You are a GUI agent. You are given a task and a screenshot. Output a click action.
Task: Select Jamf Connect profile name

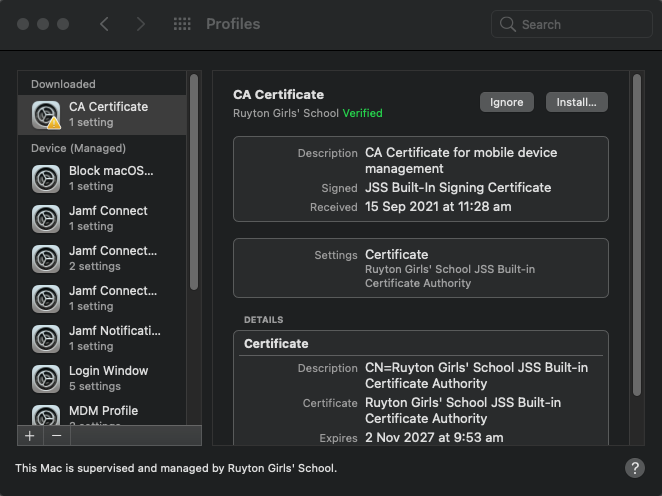pos(108,211)
